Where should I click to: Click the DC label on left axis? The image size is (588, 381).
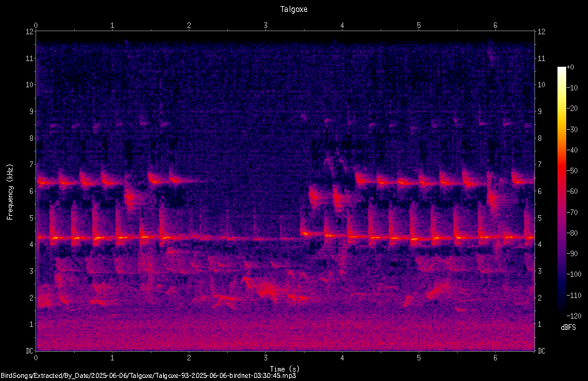tap(29, 351)
